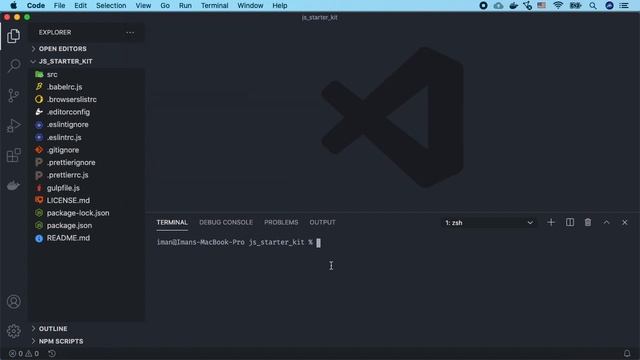Open Spotlight search in menu bar
The image size is (640, 360).
593,6
